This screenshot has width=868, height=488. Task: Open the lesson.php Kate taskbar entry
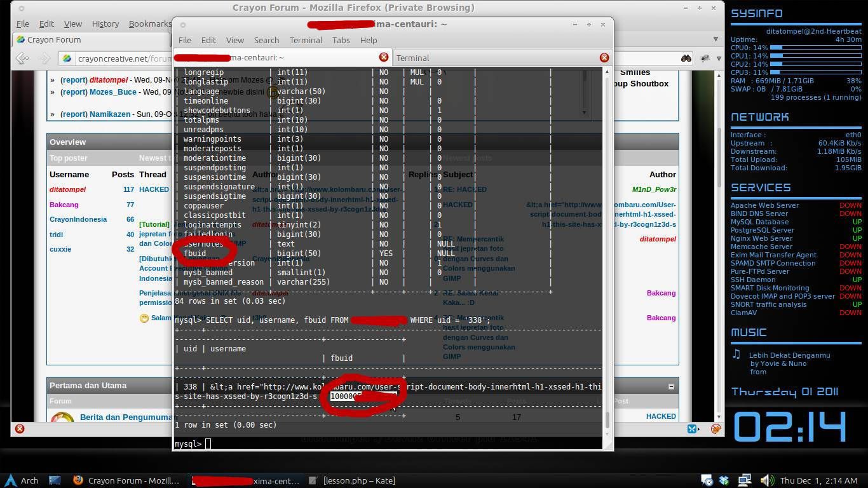coord(351,480)
